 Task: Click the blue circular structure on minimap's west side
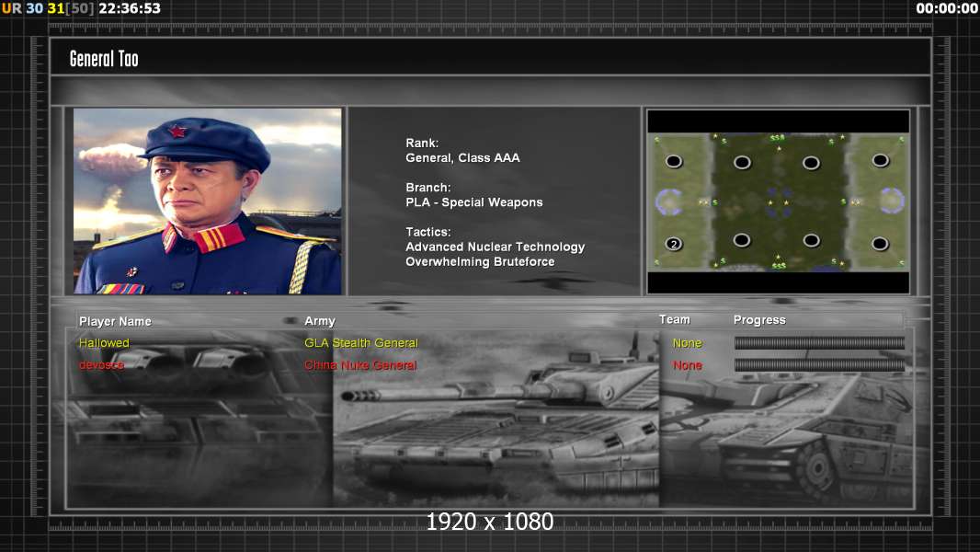668,201
